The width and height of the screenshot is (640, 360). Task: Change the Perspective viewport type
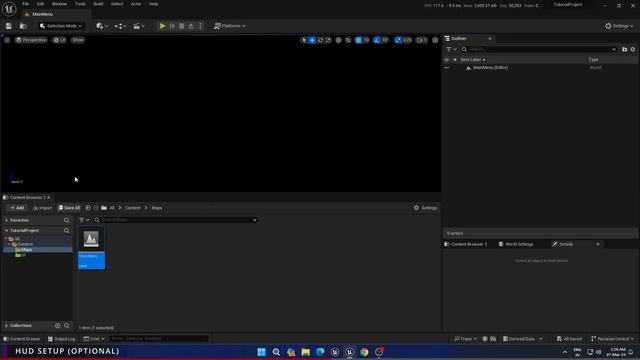pos(31,40)
